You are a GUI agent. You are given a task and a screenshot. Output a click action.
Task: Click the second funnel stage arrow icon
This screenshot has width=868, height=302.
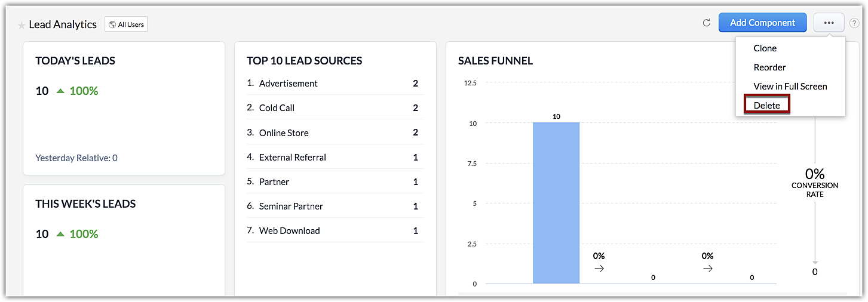click(x=708, y=269)
